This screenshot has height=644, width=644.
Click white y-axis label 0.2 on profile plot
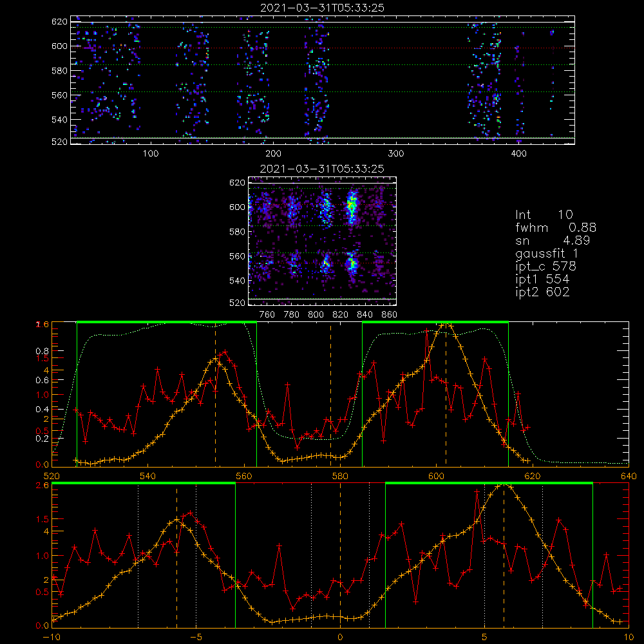click(43, 439)
